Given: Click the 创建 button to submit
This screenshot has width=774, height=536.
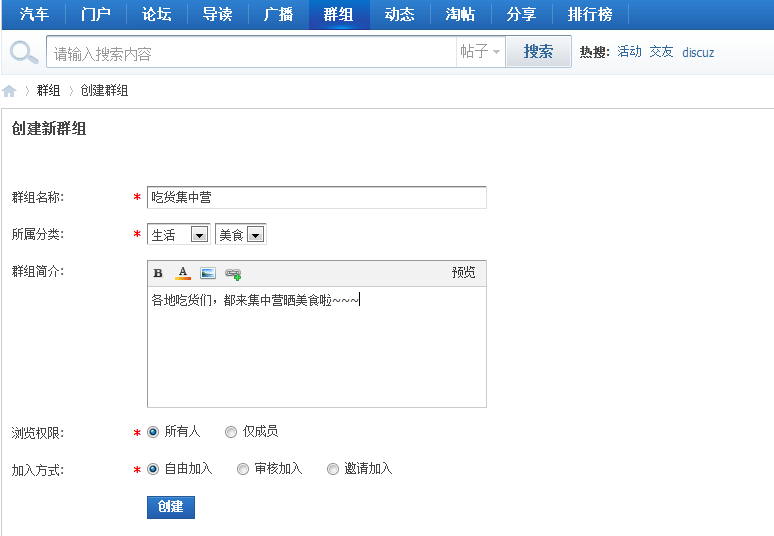Looking at the screenshot, I should pos(170,507).
